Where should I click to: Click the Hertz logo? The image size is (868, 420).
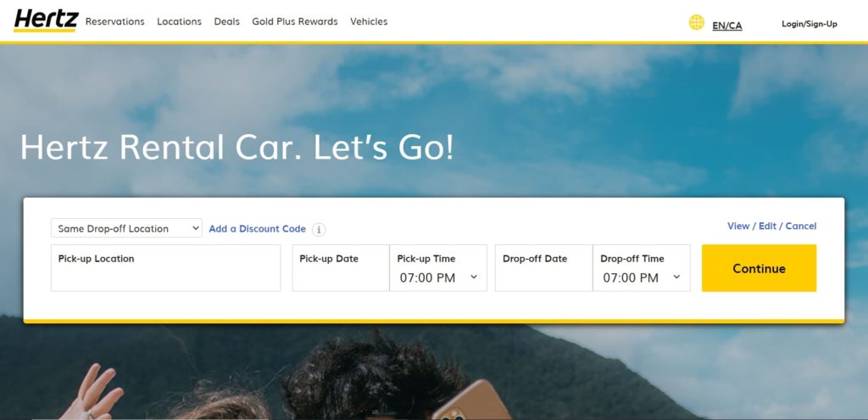tap(46, 20)
